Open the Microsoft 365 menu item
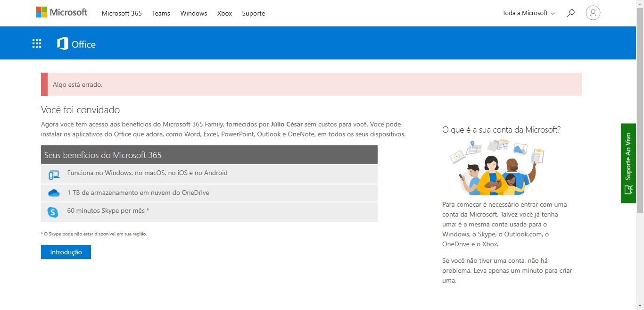Screen dimensions: 644x310 click(122, 13)
